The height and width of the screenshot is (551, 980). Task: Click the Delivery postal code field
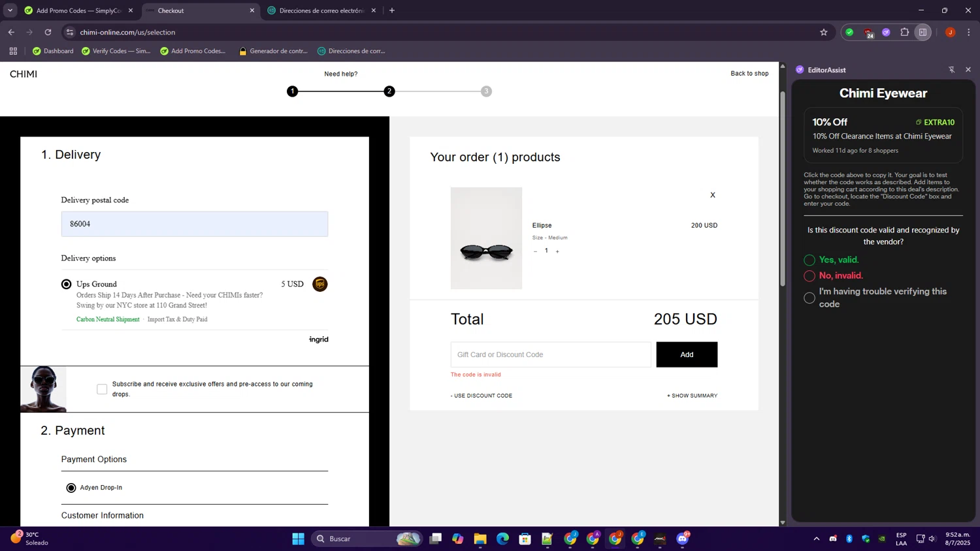pyautogui.click(x=195, y=224)
